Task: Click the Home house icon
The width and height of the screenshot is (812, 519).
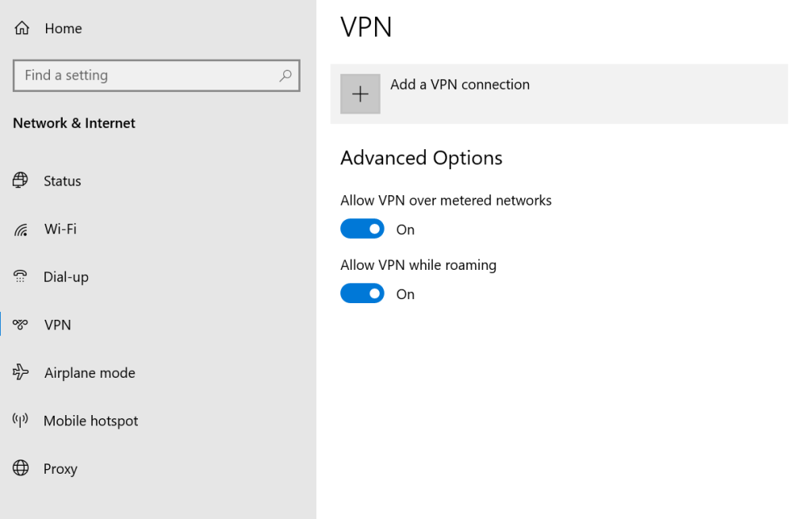Action: 21,29
